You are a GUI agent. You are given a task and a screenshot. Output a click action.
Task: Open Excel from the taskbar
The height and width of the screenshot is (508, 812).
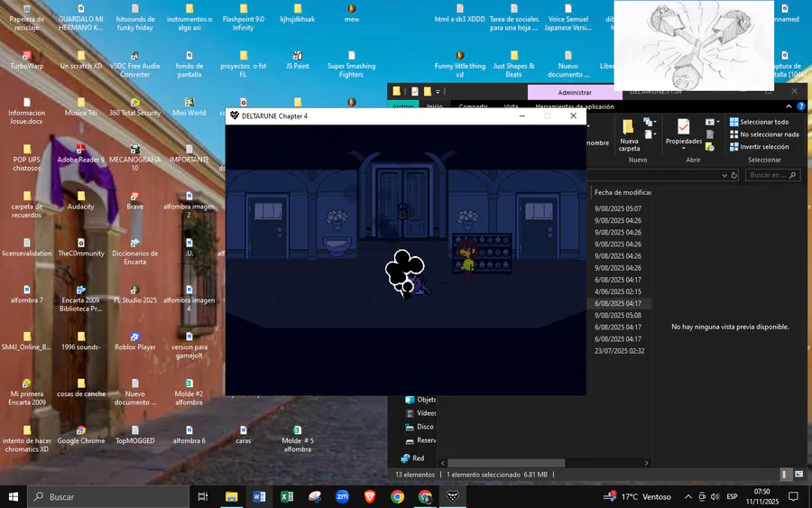point(286,496)
